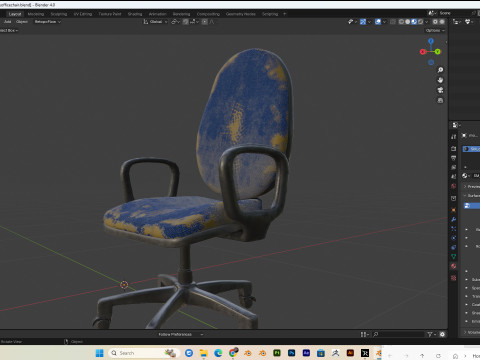This screenshot has width=480, height=360.
Task: Switch to the Modeling workspace tab
Action: click(x=36, y=14)
